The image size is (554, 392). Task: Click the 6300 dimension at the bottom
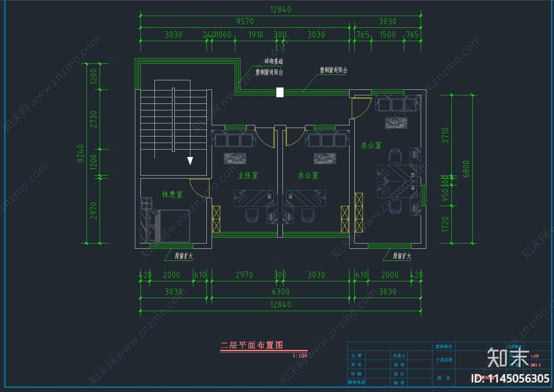[281, 292]
